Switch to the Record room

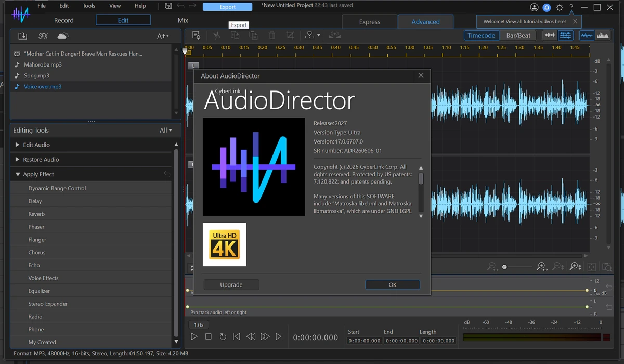64,20
